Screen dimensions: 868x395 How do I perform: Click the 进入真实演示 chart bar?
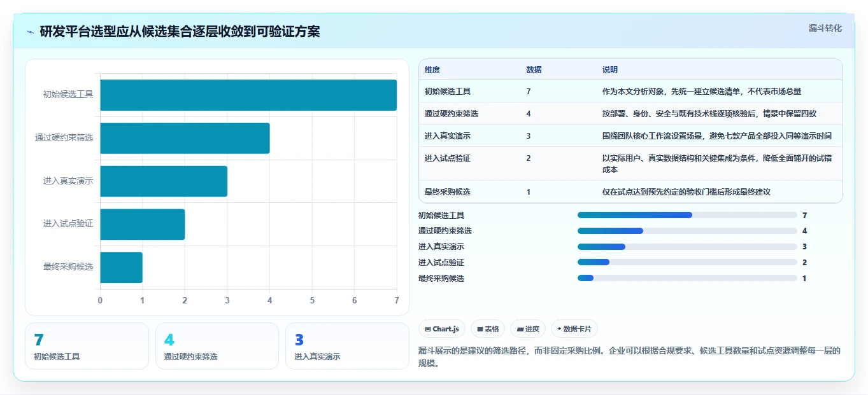(x=164, y=181)
